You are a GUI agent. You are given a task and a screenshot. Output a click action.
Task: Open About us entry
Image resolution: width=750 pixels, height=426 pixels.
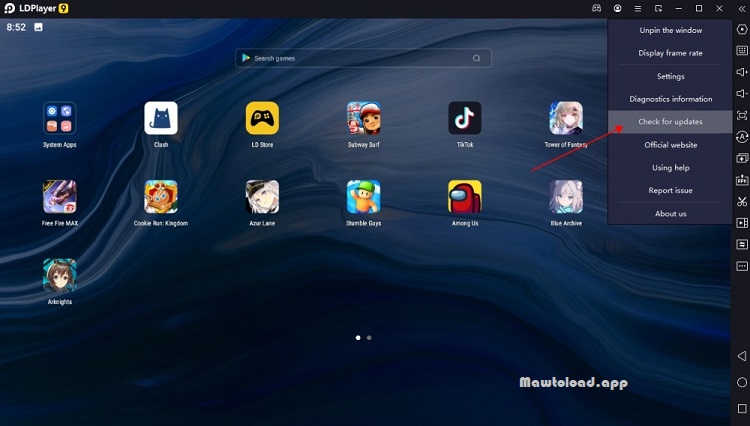pyautogui.click(x=670, y=214)
